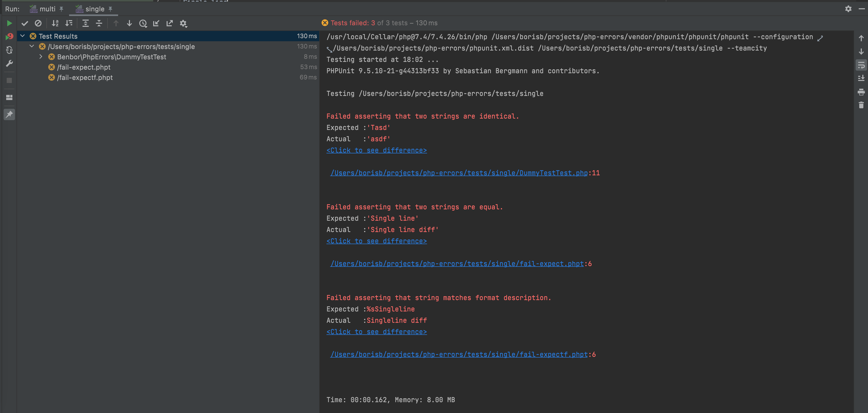Image resolution: width=868 pixels, height=413 pixels.
Task: Toggle auto-test rerun icon
Action: [x=9, y=50]
